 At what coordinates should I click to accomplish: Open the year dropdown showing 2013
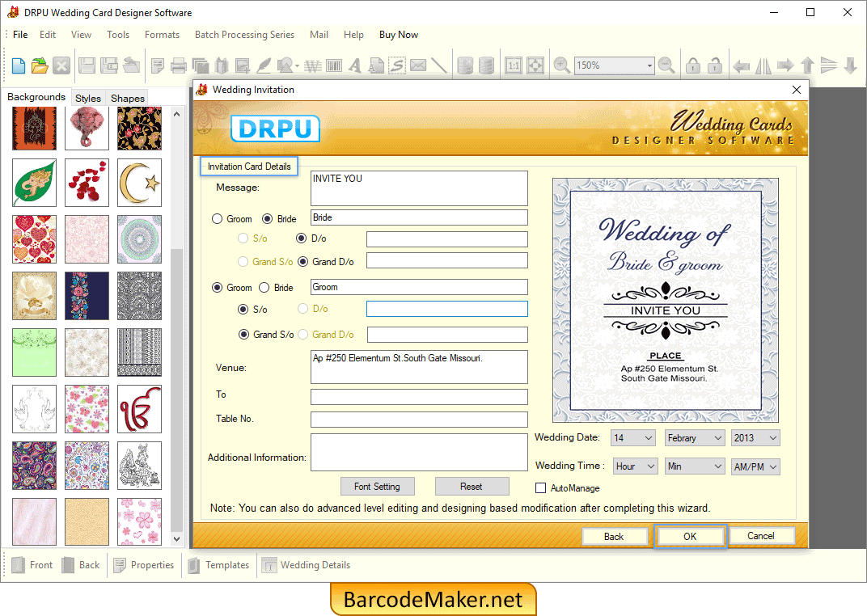click(755, 437)
